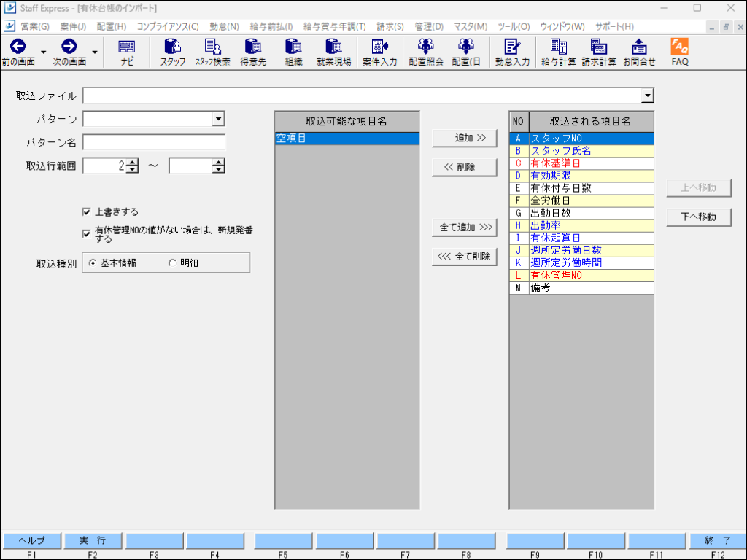Select the 明細 radio button
The height and width of the screenshot is (560, 747).
coord(172,262)
